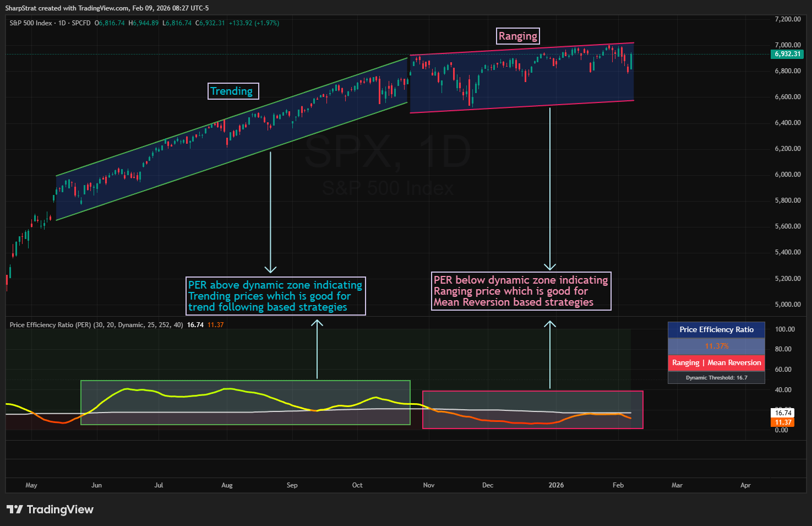Click the 'SharpStrat created with TradingView.com' caption

pyautogui.click(x=107, y=8)
